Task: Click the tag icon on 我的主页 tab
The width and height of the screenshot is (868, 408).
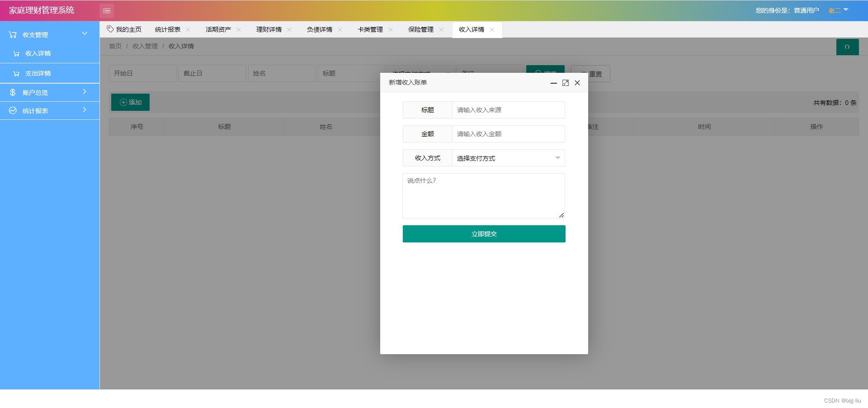Action: point(110,29)
